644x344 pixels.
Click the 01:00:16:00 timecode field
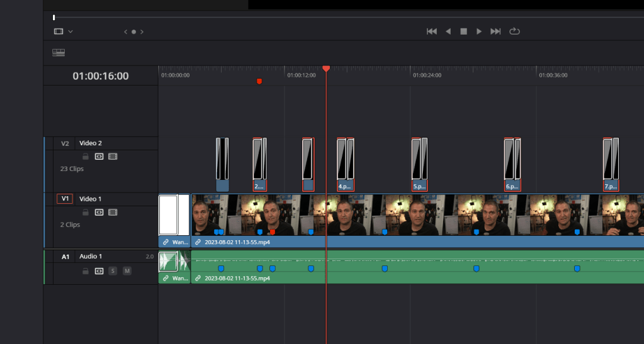(101, 76)
